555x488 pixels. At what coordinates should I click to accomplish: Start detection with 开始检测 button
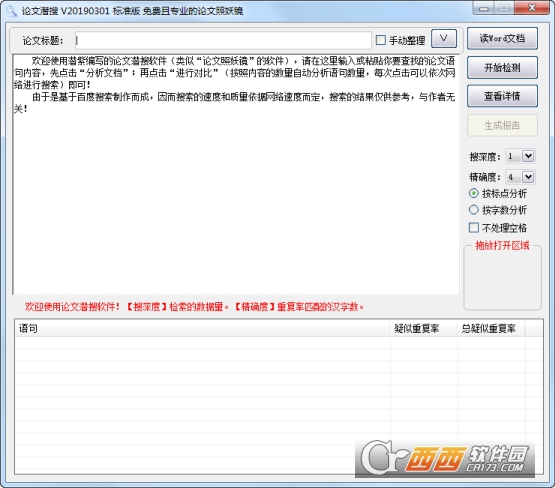[502, 67]
